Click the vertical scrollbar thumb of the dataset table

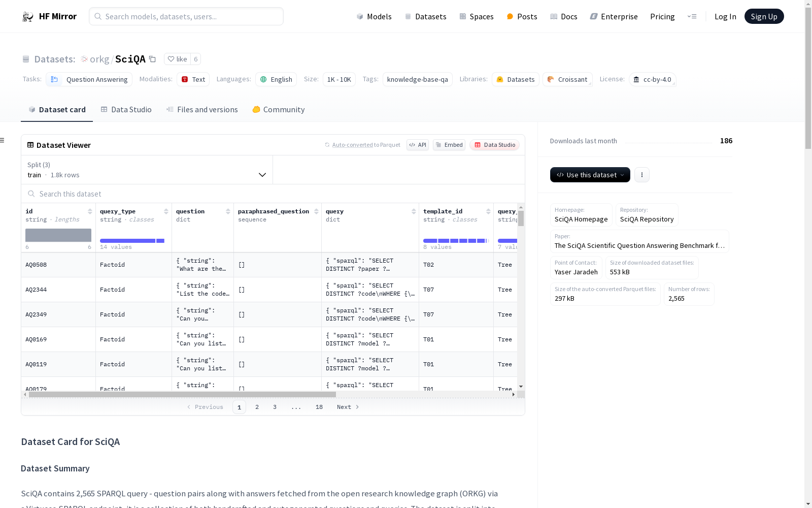pos(521,218)
